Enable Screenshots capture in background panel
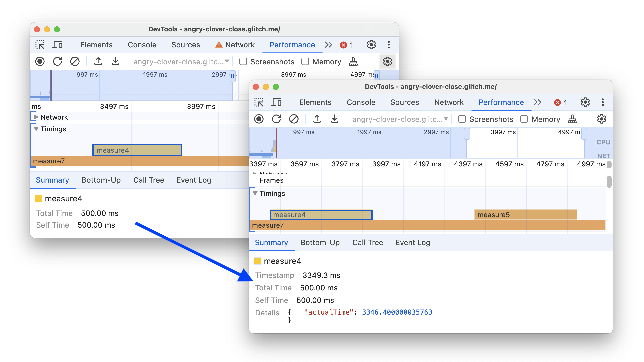This screenshot has height=362, width=644. (243, 61)
